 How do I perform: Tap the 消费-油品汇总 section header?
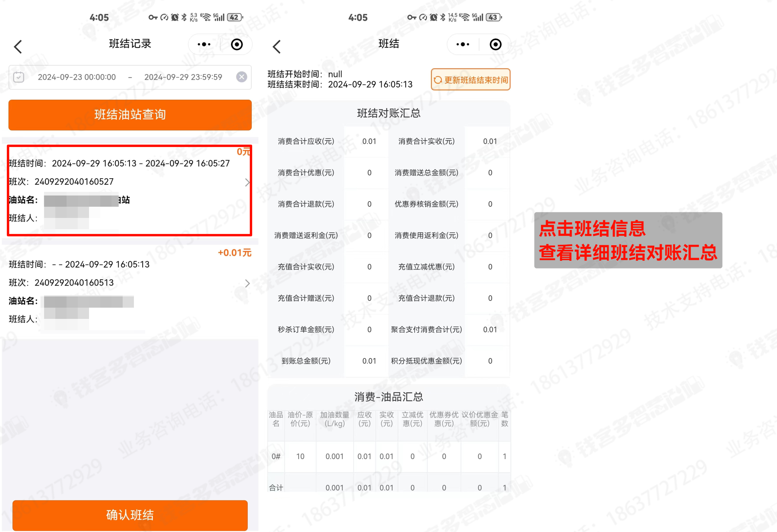(x=388, y=397)
